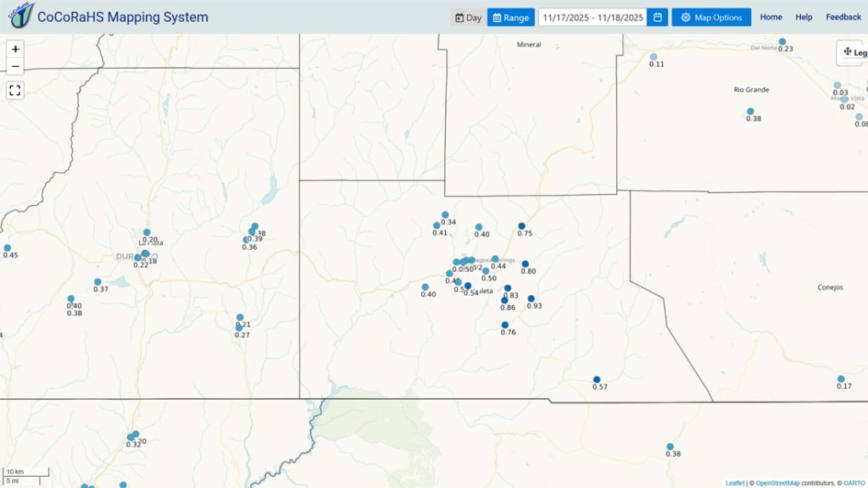
Task: Click the Rio Grande county label
Action: tap(751, 90)
